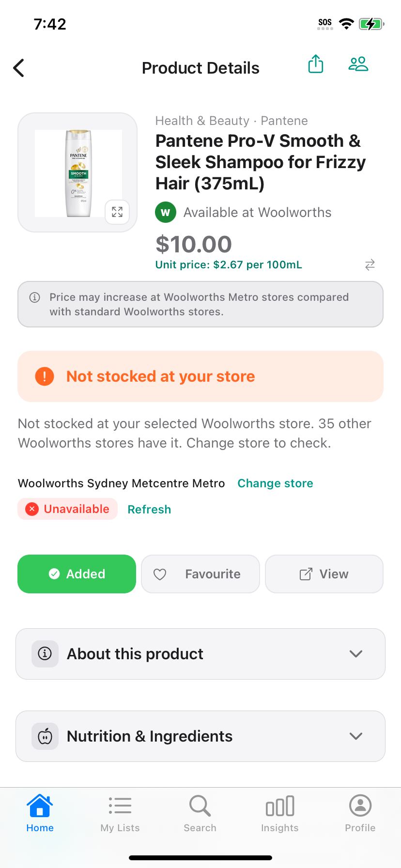Viewport: 401px width, 868px height.
Task: Toggle the green Added button
Action: point(77,574)
